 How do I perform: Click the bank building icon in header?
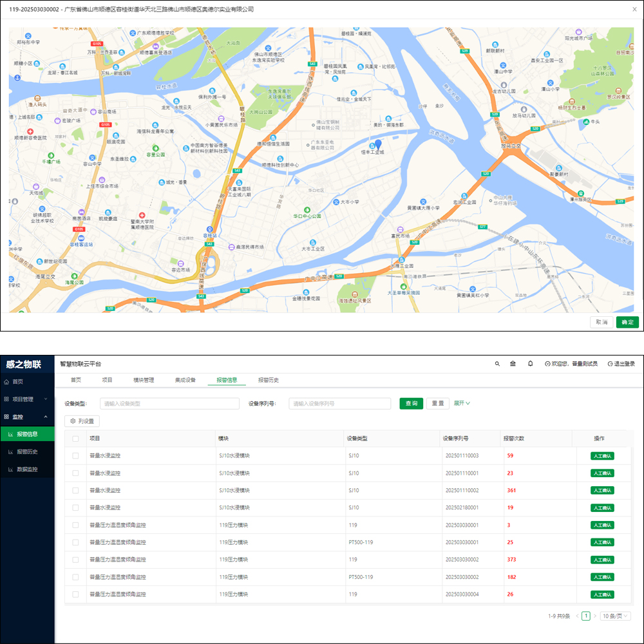(x=513, y=364)
